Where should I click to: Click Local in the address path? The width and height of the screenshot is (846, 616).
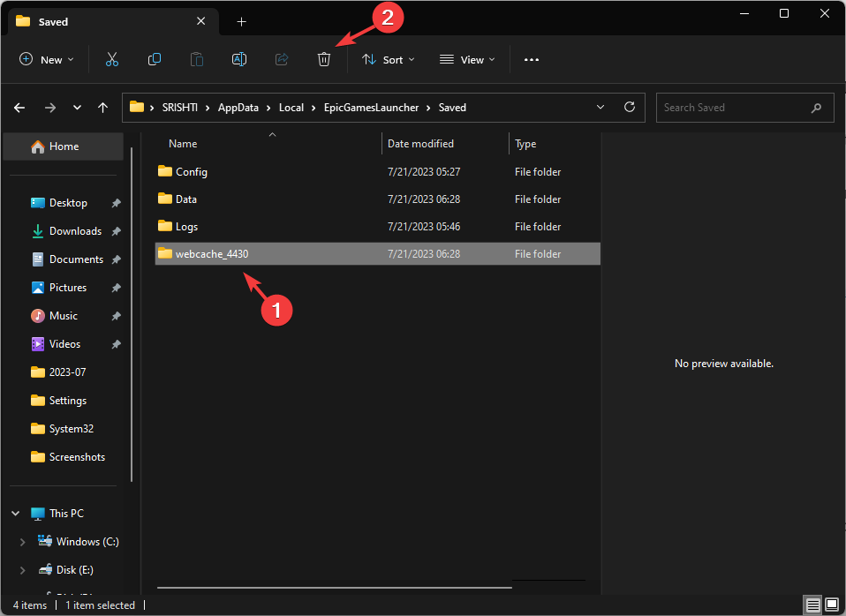coord(291,108)
